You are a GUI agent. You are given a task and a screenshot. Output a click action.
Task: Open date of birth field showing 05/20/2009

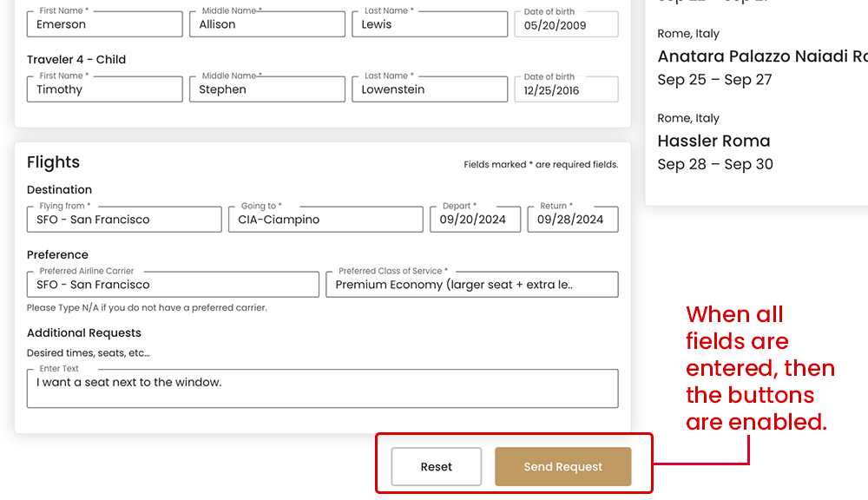click(x=566, y=25)
